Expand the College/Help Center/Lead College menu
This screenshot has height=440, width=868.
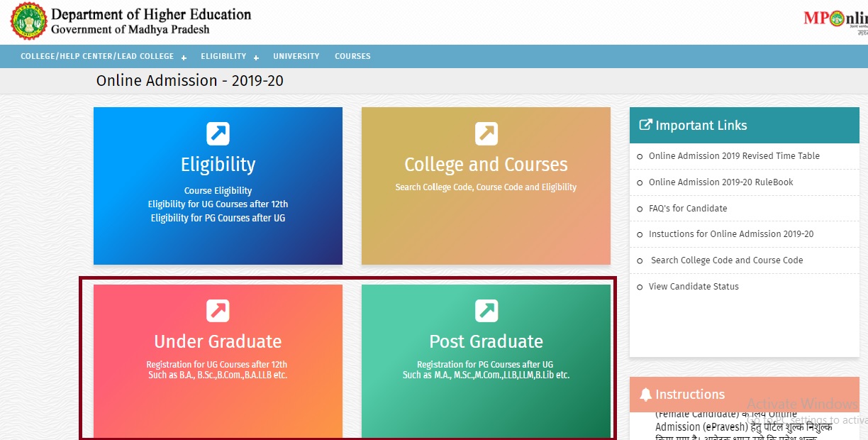184,57
